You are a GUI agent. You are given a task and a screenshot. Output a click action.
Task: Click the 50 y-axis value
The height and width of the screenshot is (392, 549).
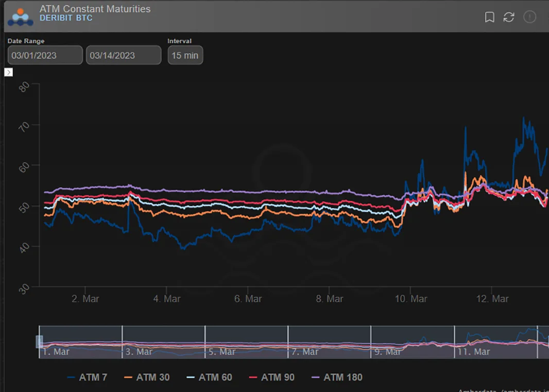24,208
